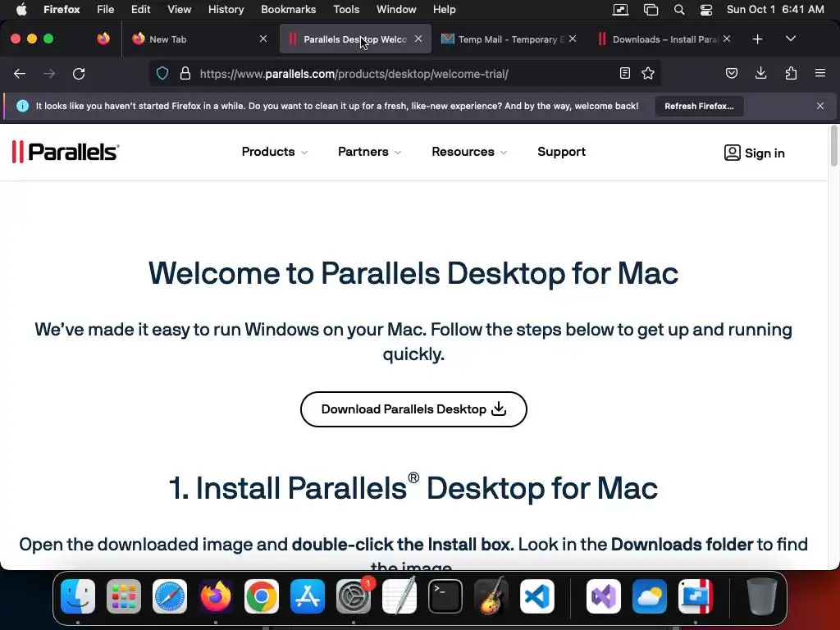Expand the Partners navigation dropdown
The height and width of the screenshot is (630, 840).
coord(370,152)
